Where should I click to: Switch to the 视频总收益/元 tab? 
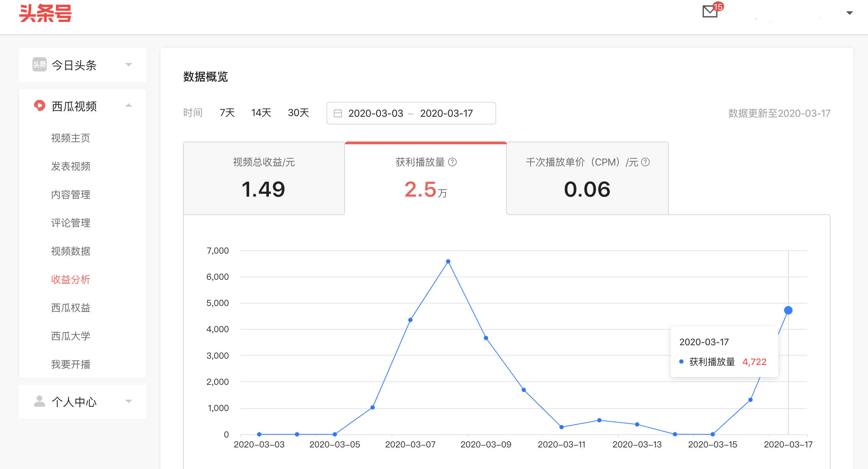(264, 178)
